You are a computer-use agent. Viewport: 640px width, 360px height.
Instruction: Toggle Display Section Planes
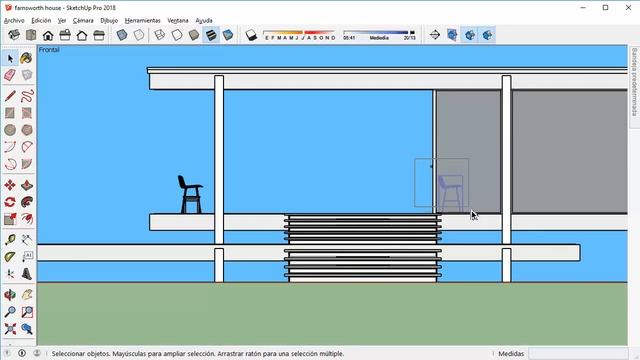coord(452,35)
